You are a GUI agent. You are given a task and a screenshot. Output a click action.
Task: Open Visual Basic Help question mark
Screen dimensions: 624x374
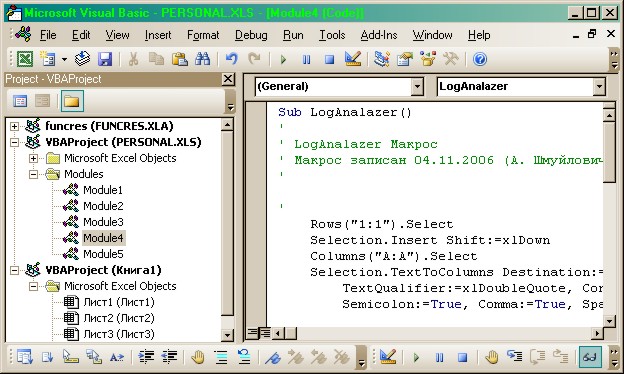tap(480, 60)
